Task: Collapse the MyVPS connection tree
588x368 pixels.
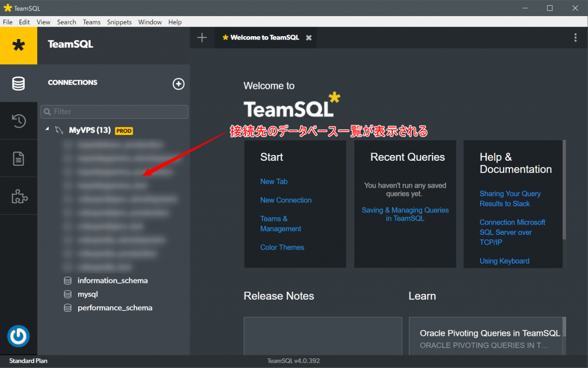Action: (47, 129)
